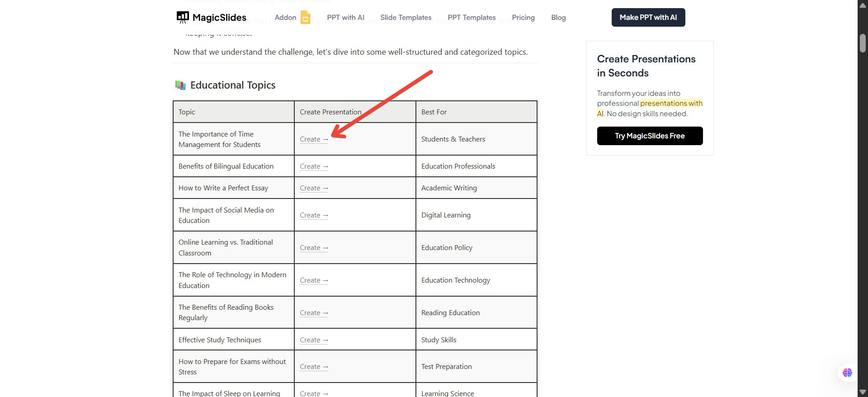Click the MagicSlides logo icon

point(183,18)
